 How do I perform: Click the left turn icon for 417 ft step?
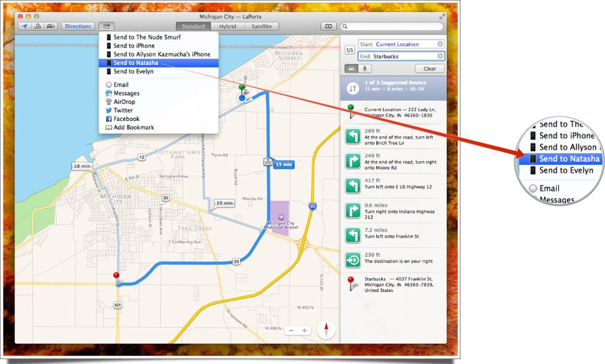[353, 185]
